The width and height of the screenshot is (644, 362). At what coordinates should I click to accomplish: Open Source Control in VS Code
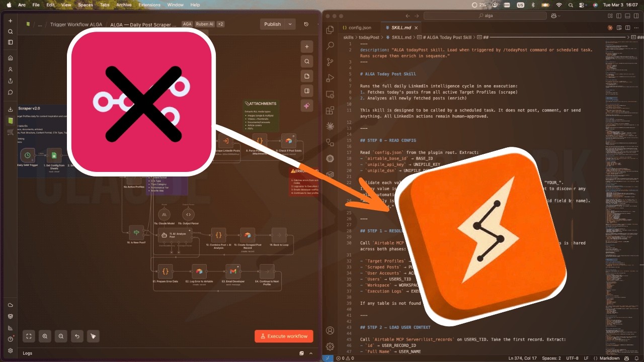click(x=330, y=62)
